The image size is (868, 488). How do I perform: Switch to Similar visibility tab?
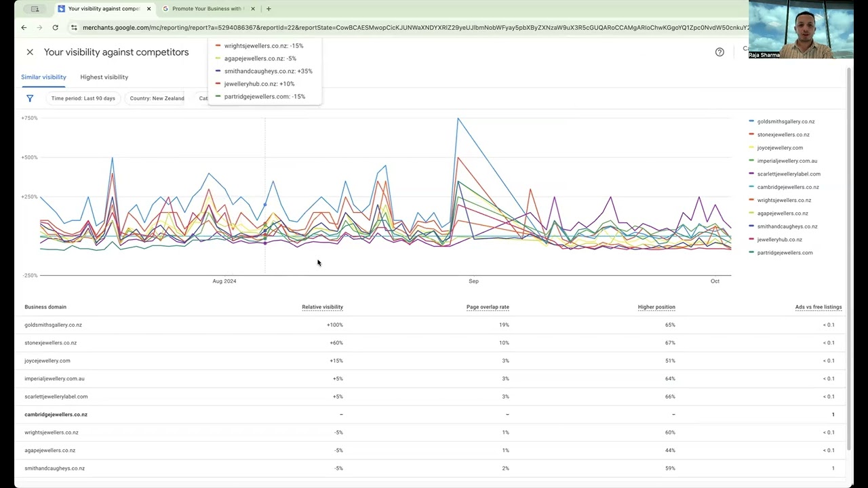(43, 77)
